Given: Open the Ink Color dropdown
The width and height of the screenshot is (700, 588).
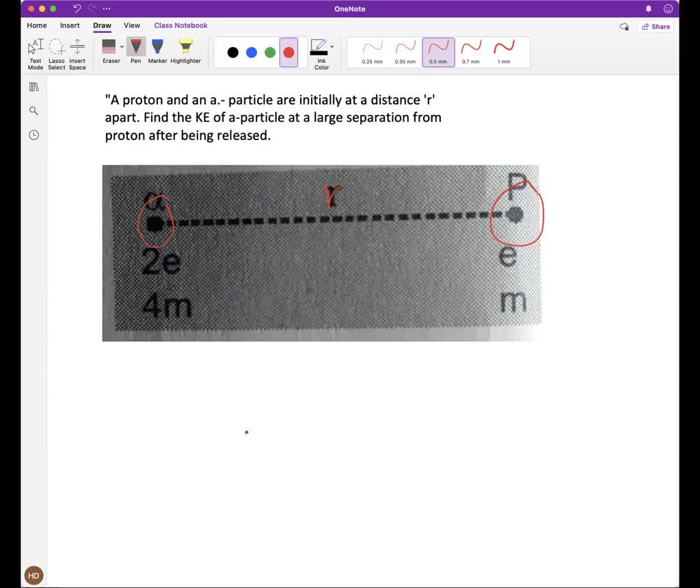Looking at the screenshot, I should 332,46.
